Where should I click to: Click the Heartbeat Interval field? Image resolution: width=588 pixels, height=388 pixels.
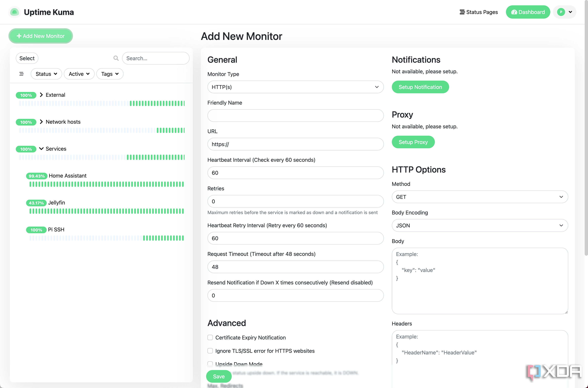[295, 173]
